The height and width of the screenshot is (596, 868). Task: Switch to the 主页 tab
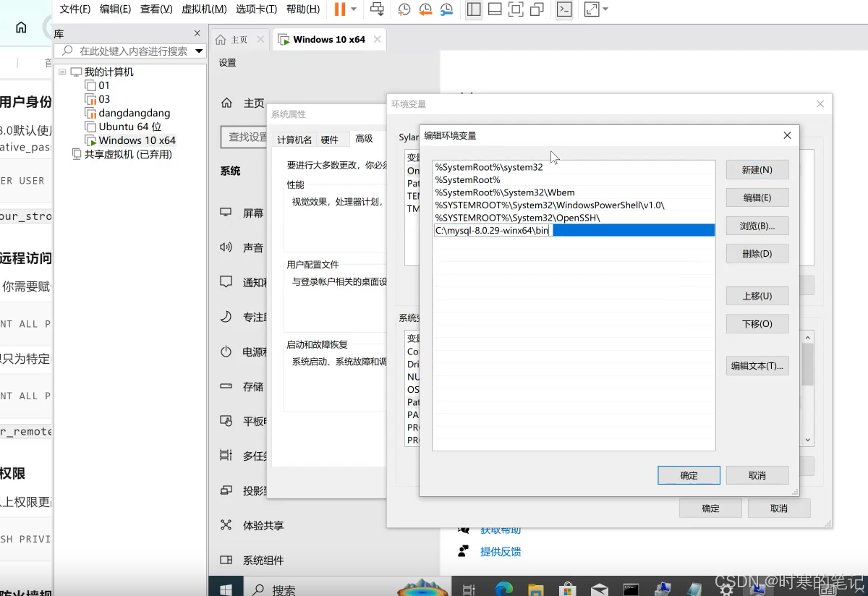pos(240,39)
